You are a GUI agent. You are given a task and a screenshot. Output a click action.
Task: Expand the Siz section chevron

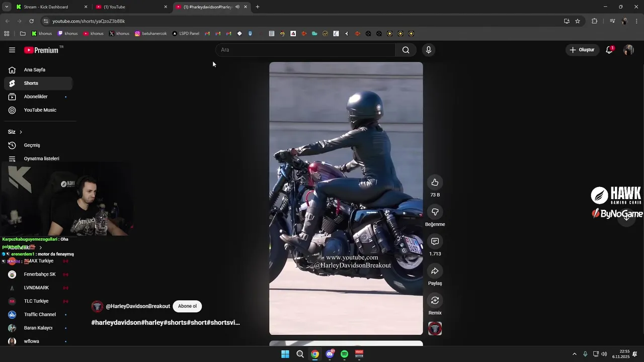click(x=21, y=132)
